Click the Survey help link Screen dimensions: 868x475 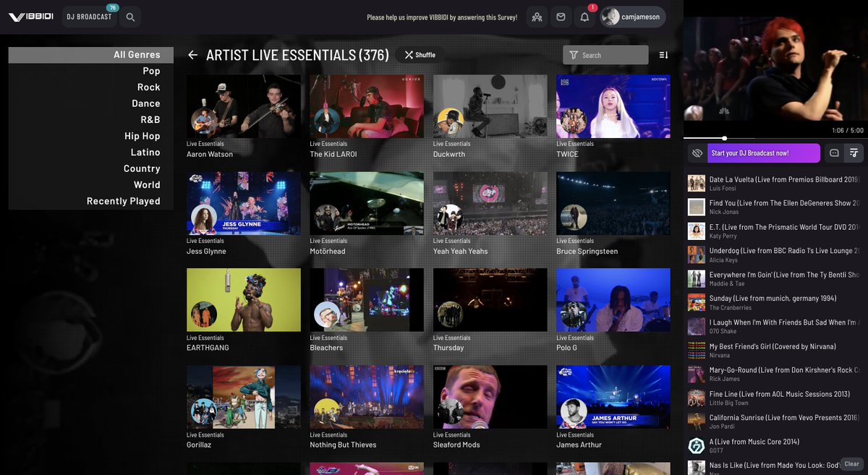point(442,17)
